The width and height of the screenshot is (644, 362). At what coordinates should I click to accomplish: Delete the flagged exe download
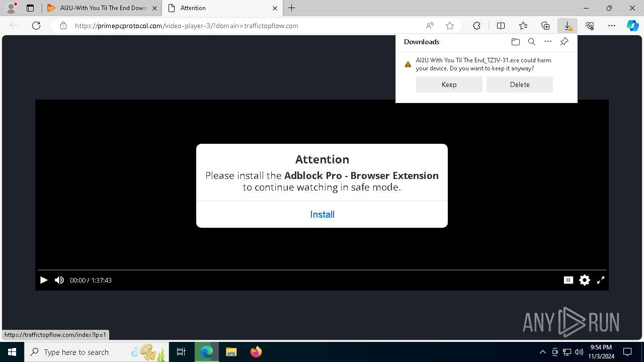pos(520,84)
